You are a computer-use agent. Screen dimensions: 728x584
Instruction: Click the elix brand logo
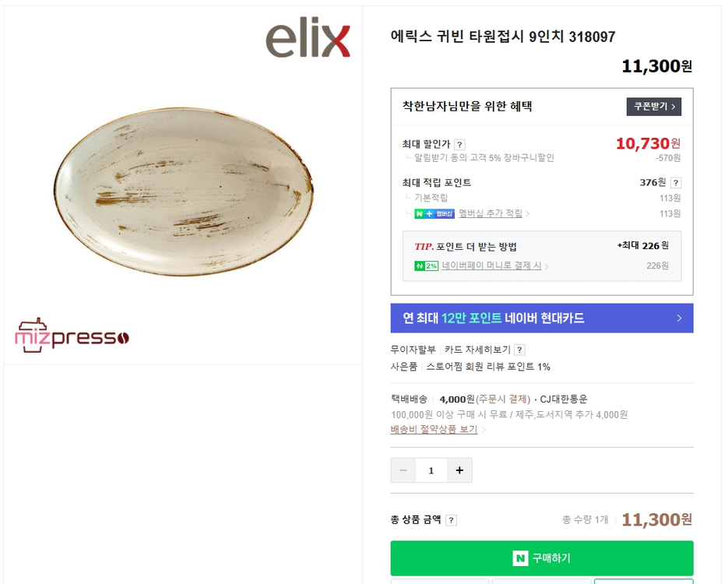point(308,40)
